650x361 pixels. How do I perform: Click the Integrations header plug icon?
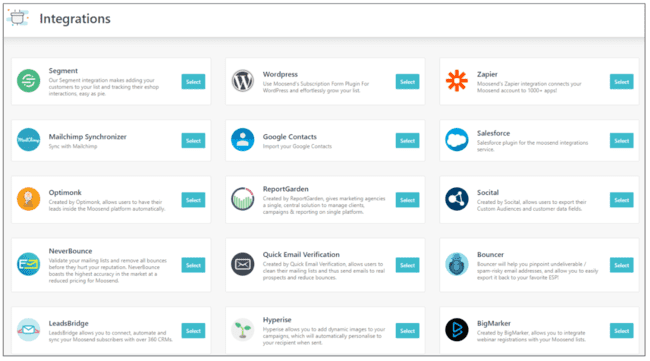(18, 18)
